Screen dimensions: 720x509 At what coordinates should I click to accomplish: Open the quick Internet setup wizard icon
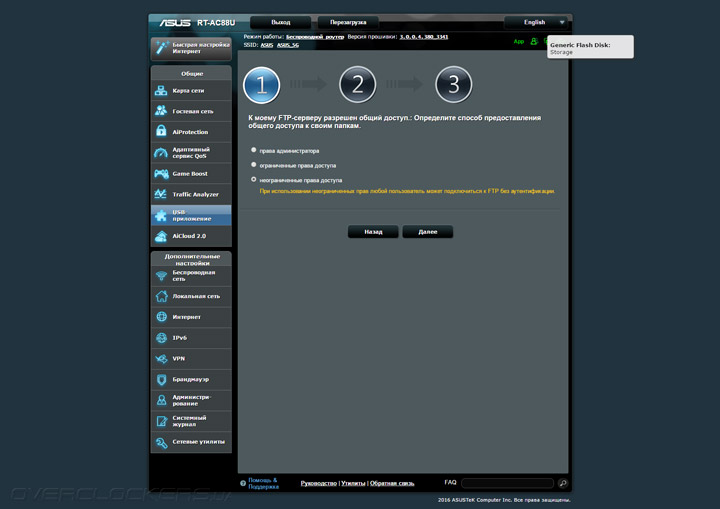pos(162,47)
